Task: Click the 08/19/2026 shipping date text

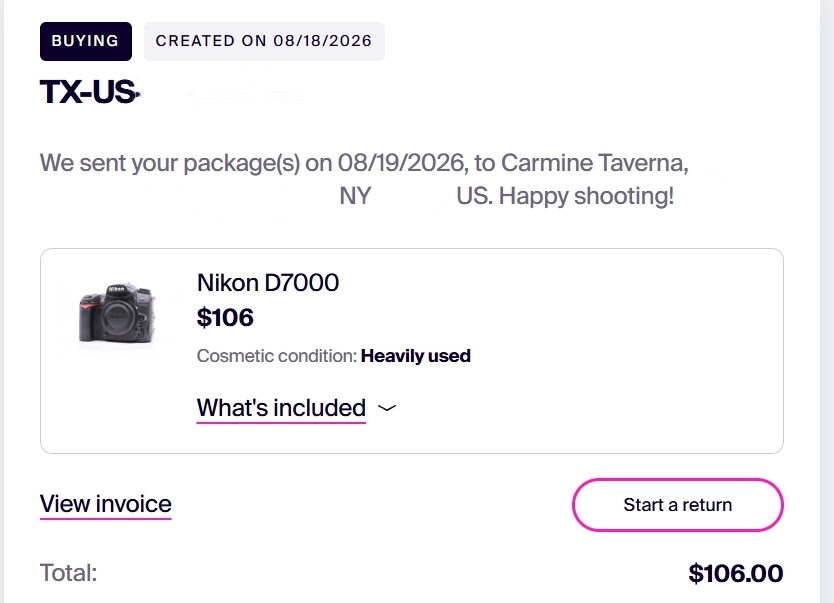Action: coord(401,163)
